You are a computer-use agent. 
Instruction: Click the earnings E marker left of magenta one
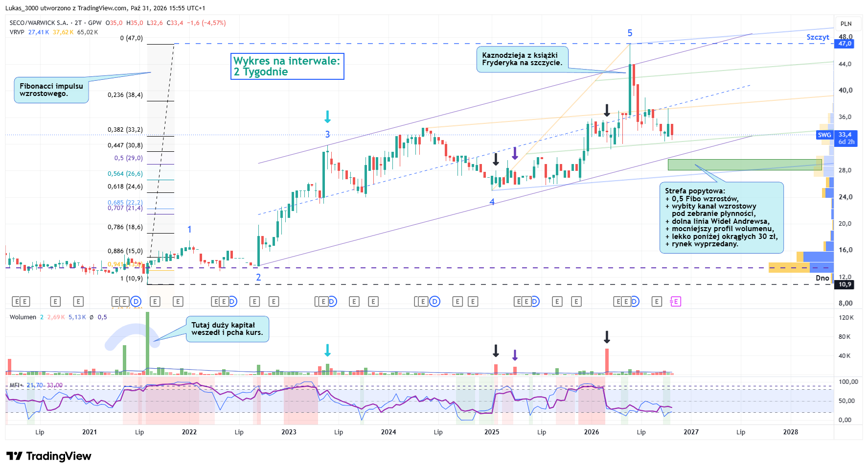(657, 302)
